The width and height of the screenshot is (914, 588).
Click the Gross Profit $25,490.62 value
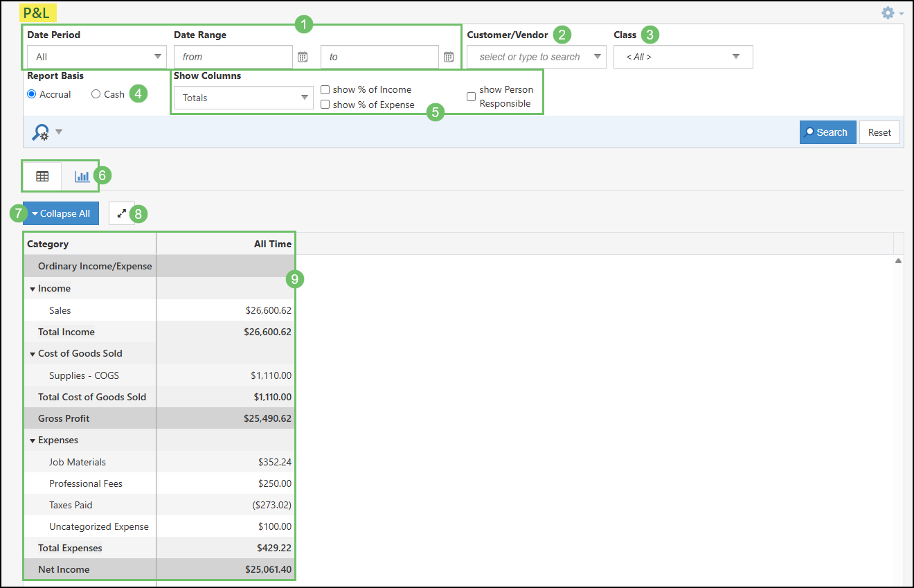267,418
